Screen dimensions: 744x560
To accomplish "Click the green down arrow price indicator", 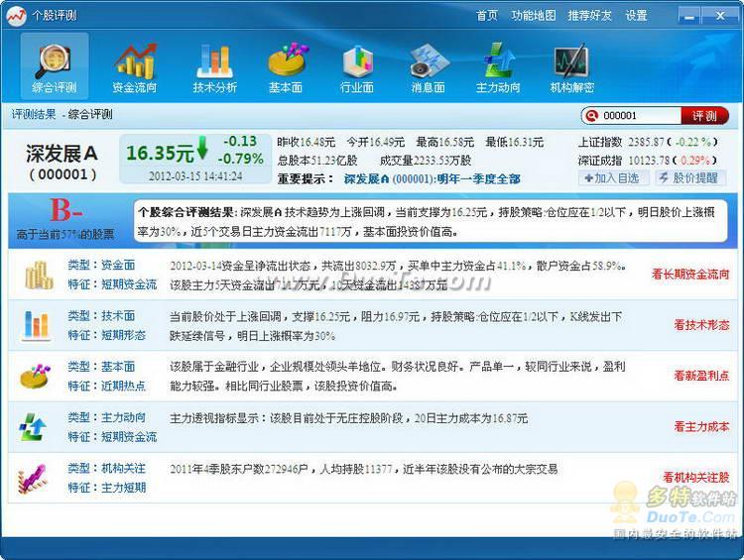I will 202,148.
